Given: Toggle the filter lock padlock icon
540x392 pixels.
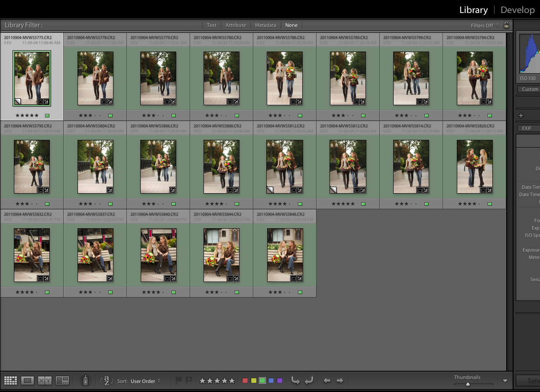Looking at the screenshot, I should [x=506, y=25].
